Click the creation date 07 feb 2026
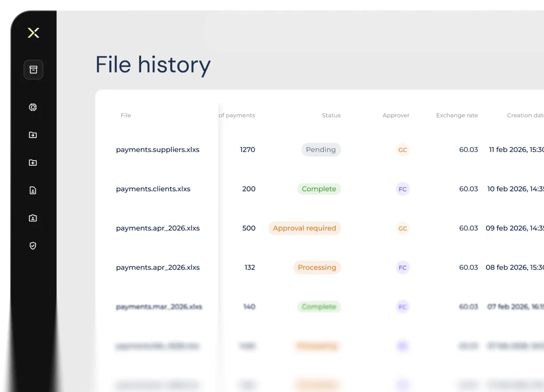 [516, 307]
